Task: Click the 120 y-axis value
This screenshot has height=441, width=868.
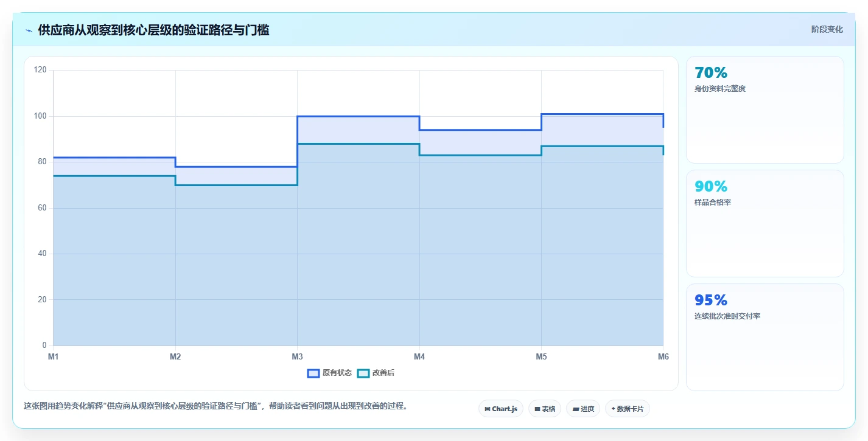Action: tap(41, 70)
